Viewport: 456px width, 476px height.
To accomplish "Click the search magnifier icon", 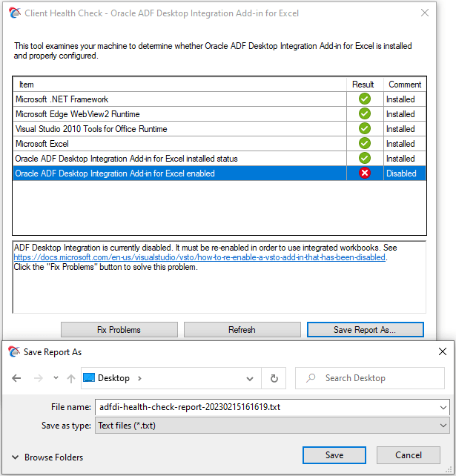I will pos(311,378).
